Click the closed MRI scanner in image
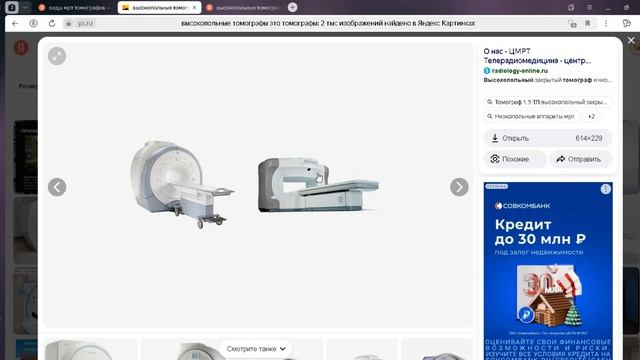Image resolution: width=640 pixels, height=360 pixels. (182, 184)
